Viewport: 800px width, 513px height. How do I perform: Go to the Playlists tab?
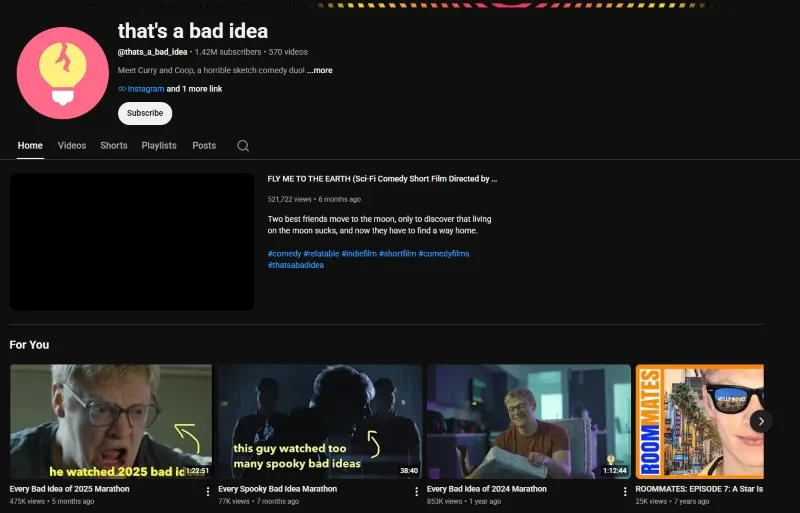tap(159, 145)
